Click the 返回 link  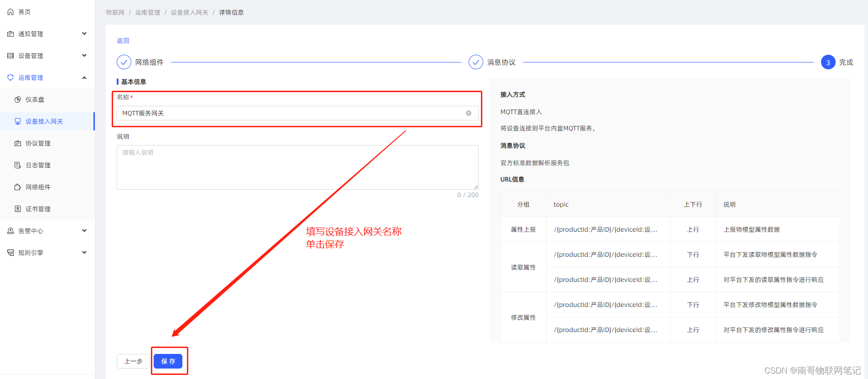123,41
